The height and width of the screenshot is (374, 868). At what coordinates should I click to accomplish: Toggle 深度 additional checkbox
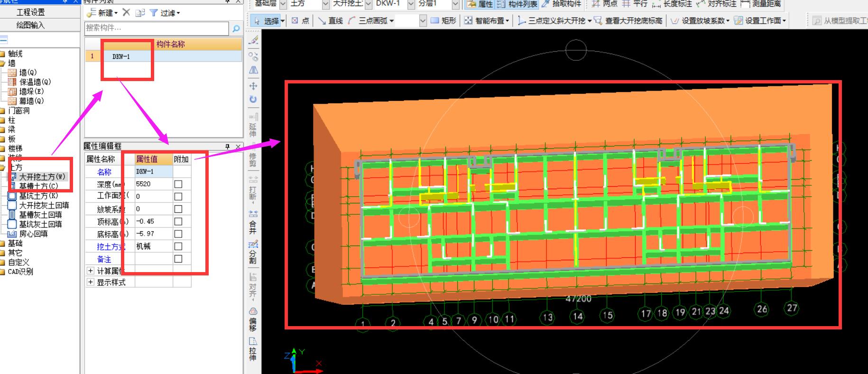[x=178, y=184]
